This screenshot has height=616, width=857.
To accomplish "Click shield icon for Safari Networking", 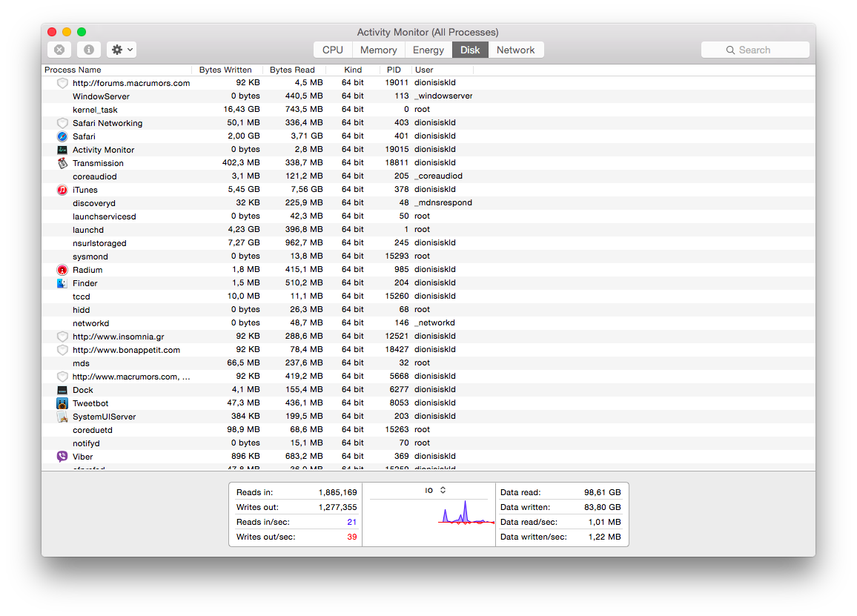I will (62, 123).
